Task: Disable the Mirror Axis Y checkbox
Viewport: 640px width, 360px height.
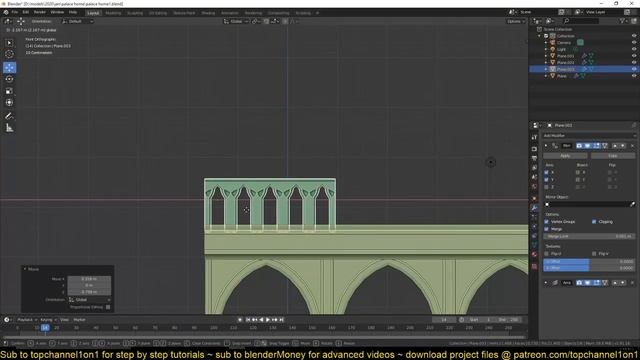Action: pos(547,180)
